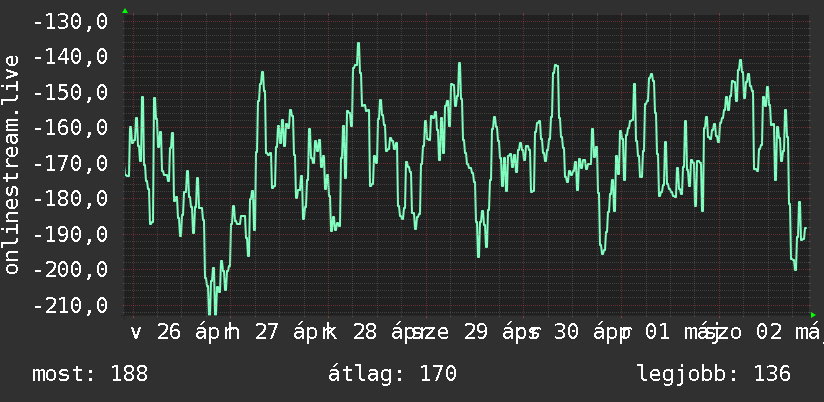The height and width of the screenshot is (402, 824).
Task: Click the -150,0 y-axis label
Action: tap(70, 93)
